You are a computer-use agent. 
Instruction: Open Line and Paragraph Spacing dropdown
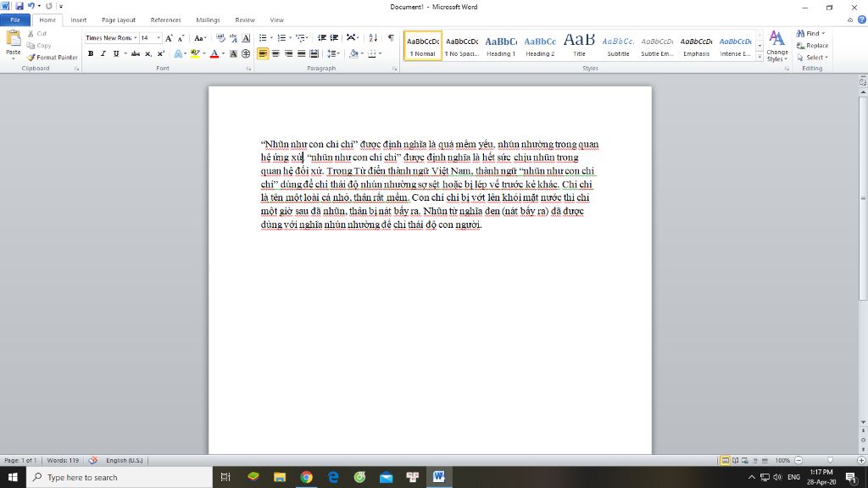pos(333,53)
